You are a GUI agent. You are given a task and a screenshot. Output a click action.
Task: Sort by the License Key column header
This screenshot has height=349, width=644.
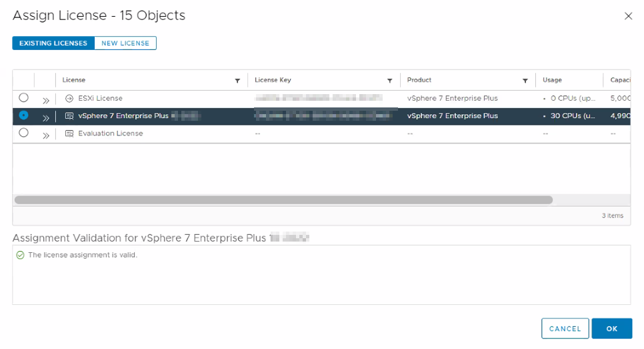click(273, 80)
